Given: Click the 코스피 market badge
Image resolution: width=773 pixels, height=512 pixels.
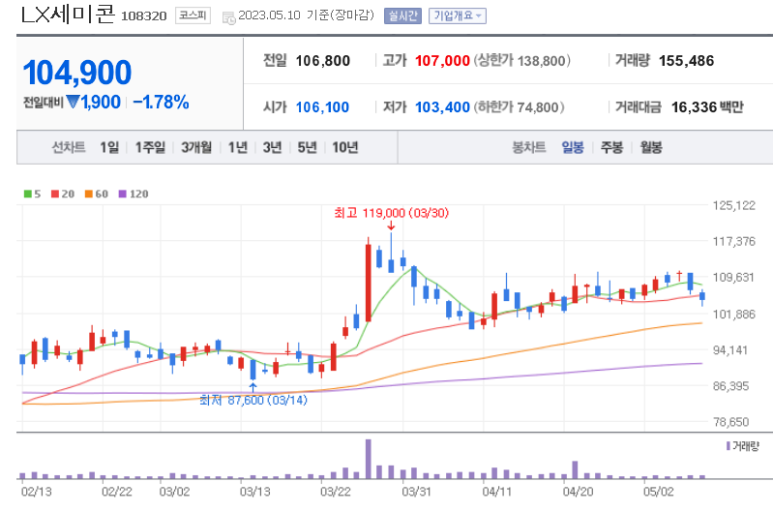Looking at the screenshot, I should point(193,16).
